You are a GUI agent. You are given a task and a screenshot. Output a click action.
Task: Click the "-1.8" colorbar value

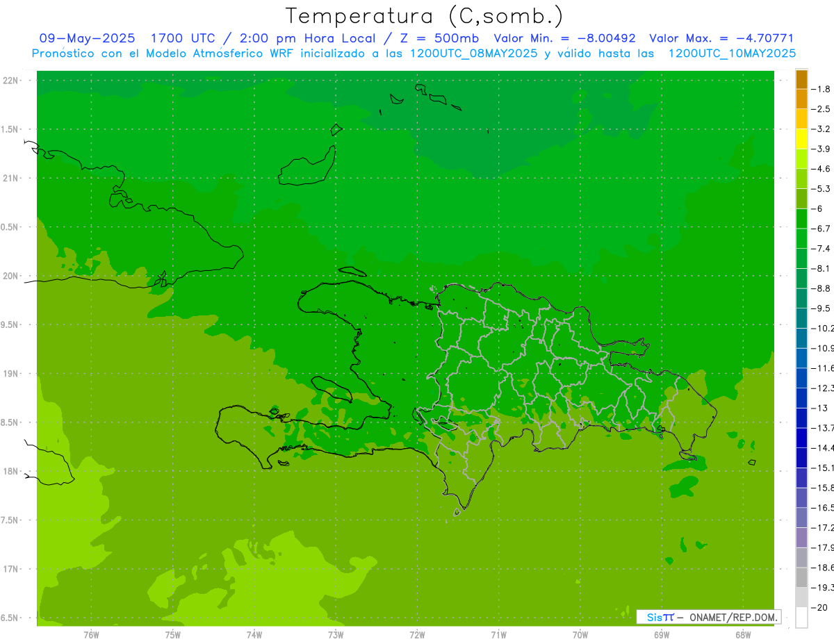coord(821,89)
